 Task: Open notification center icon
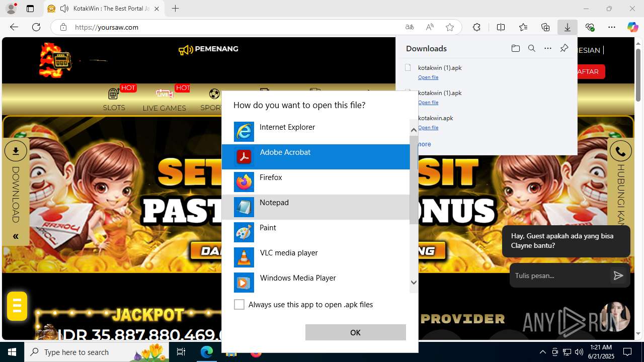627,352
